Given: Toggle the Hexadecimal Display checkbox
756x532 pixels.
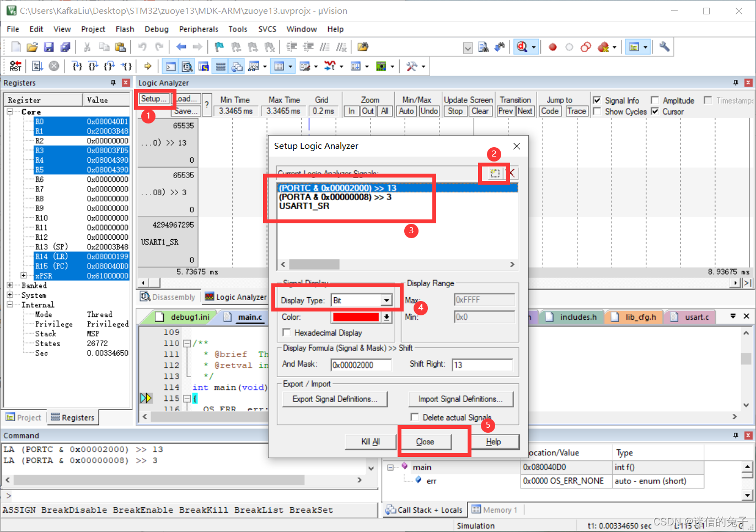Looking at the screenshot, I should click(x=287, y=333).
